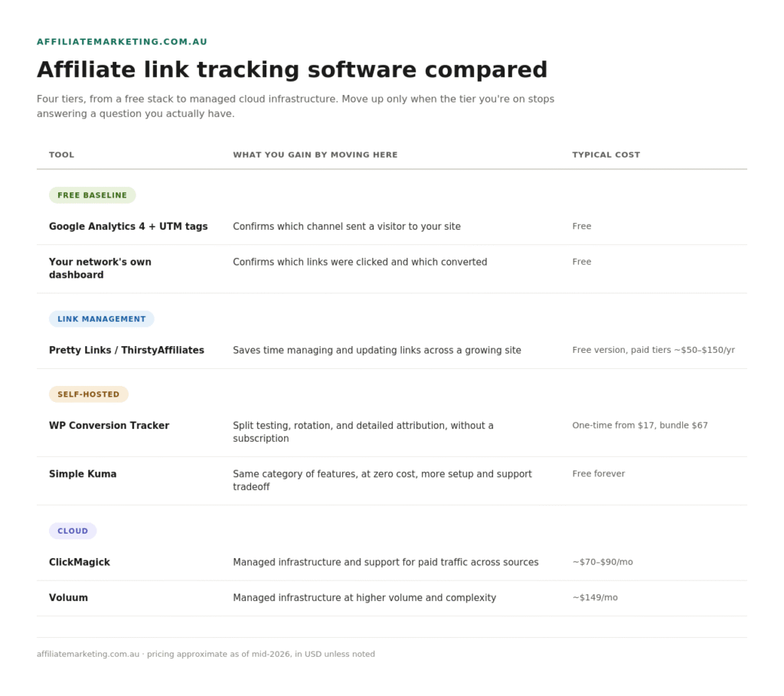
Task: Click 'Confirms which links were clicked' description
Action: point(360,262)
